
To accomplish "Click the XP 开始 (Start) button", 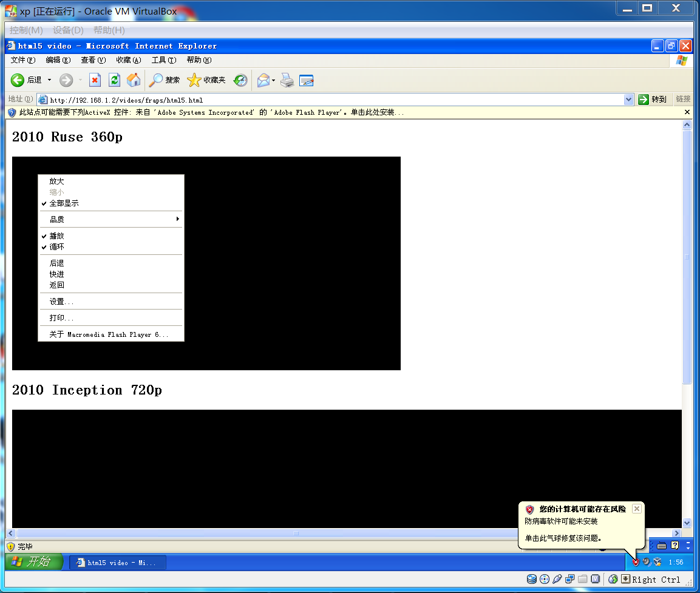I will point(34,562).
